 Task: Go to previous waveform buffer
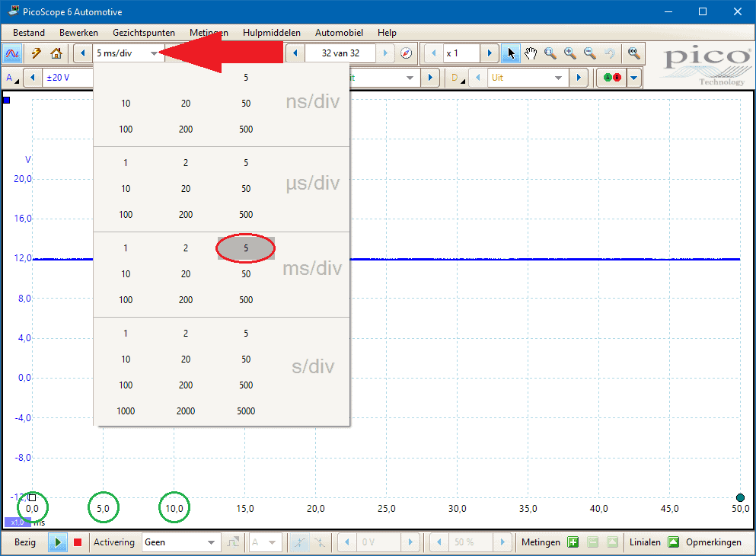[x=295, y=53]
